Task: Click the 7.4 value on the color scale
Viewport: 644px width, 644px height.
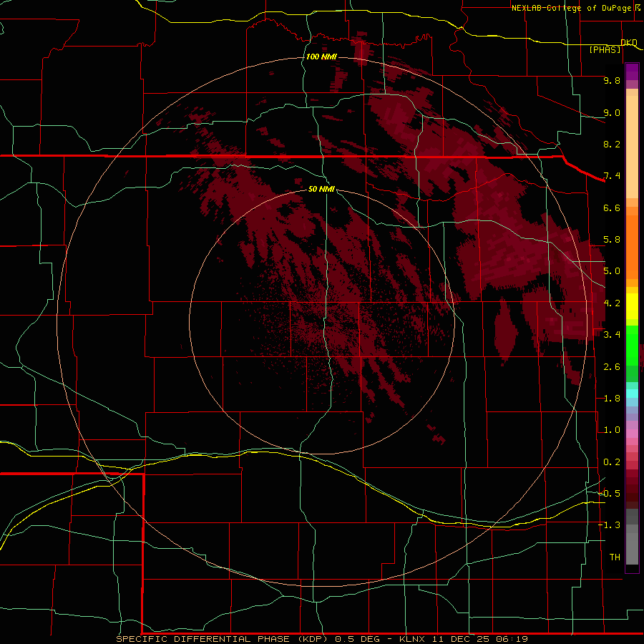Action: (612, 176)
